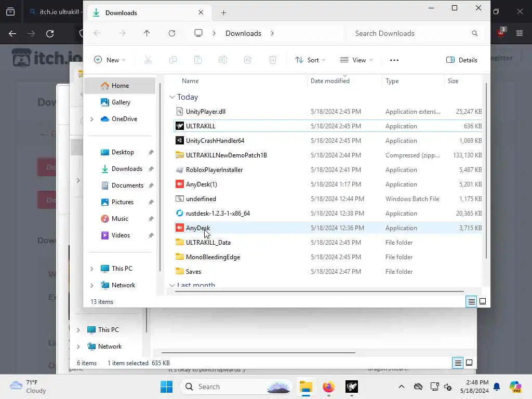Open Pictures in the navigation pane

coord(120,202)
